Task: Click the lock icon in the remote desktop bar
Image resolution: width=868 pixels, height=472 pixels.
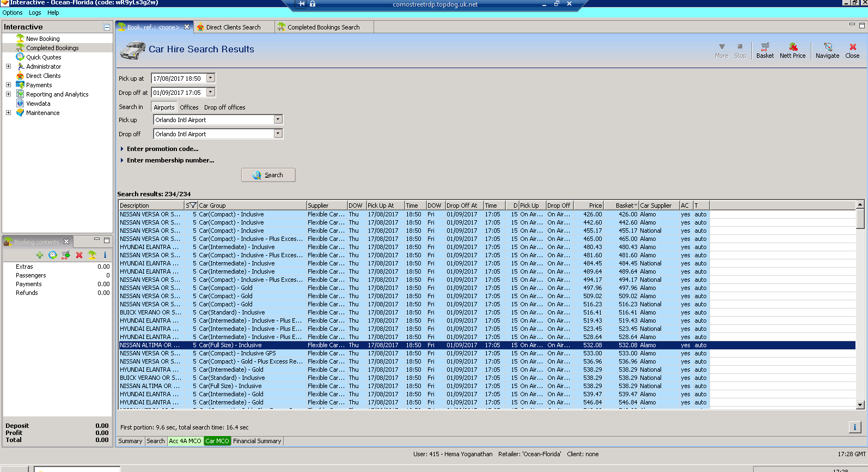Action: [x=313, y=4]
